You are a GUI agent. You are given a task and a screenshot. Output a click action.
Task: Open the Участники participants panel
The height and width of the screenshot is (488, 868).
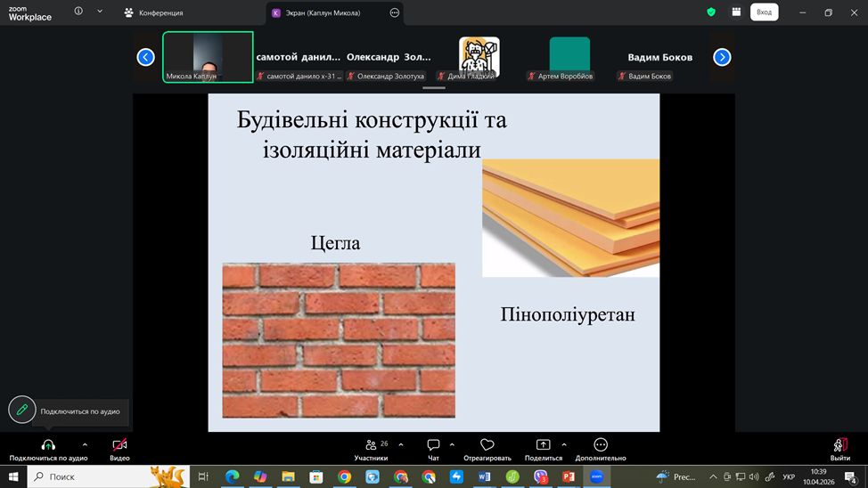click(x=371, y=449)
